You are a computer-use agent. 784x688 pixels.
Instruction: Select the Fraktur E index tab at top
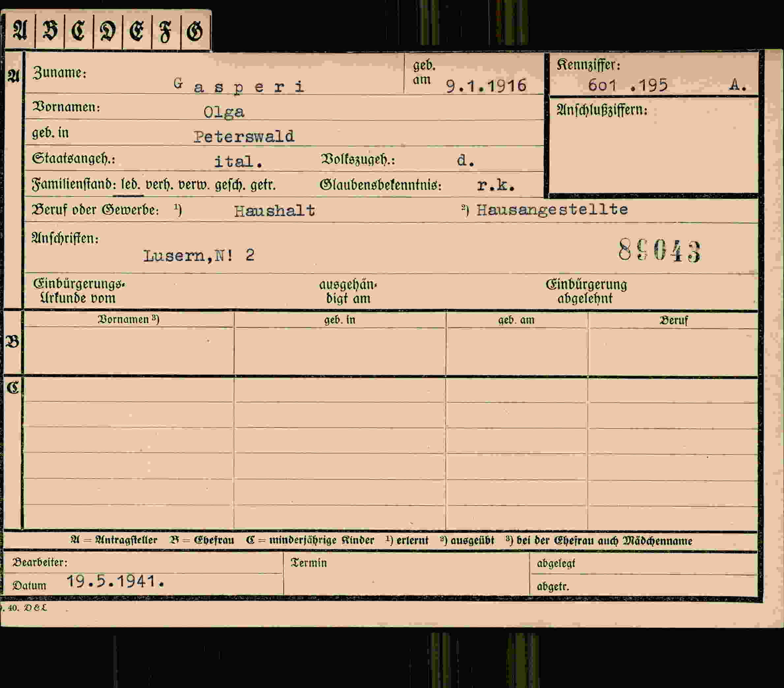(x=137, y=31)
